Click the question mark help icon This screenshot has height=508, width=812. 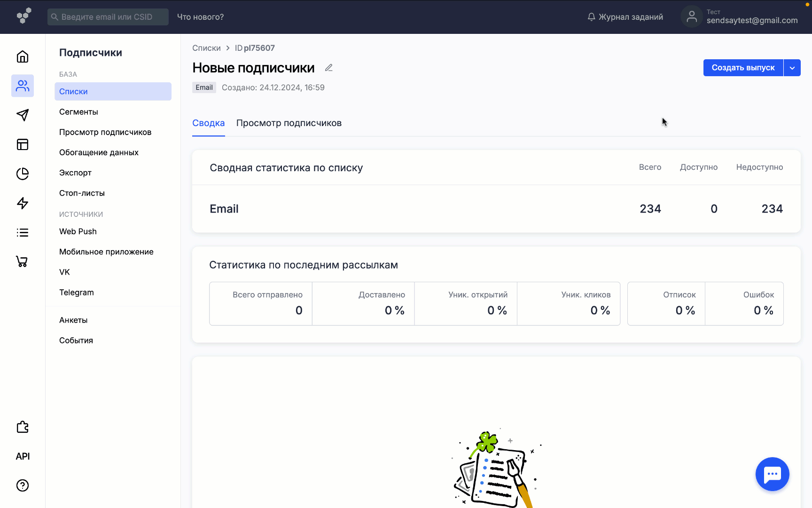[23, 485]
